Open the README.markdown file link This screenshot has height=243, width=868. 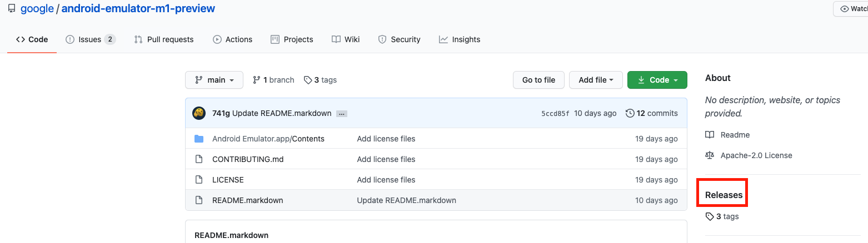(x=247, y=200)
